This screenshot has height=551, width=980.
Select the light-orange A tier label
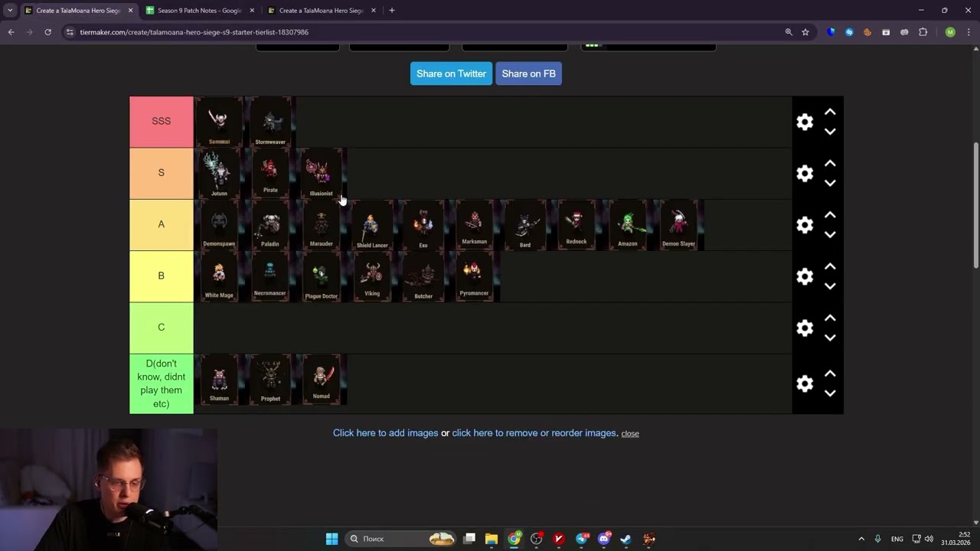pos(162,225)
